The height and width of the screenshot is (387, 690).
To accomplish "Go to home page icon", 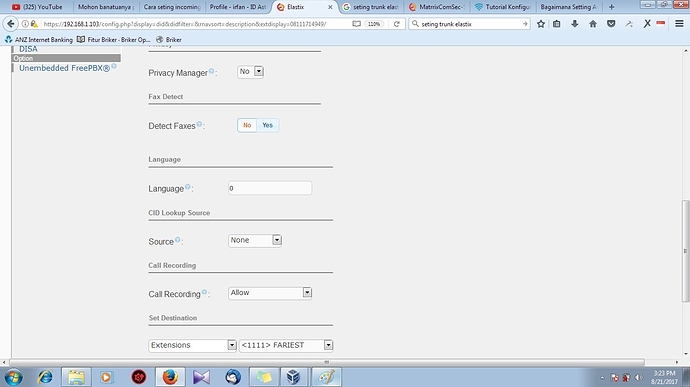I will 593,24.
